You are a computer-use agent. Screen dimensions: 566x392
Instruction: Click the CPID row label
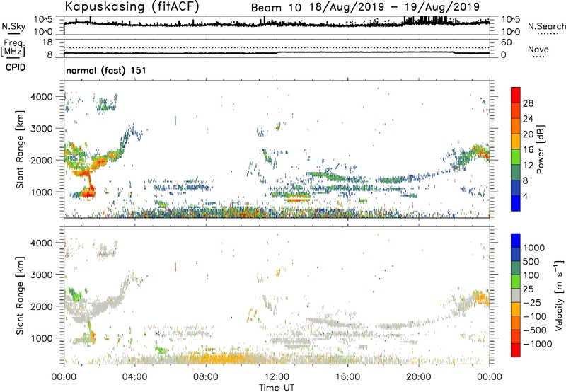click(16, 67)
